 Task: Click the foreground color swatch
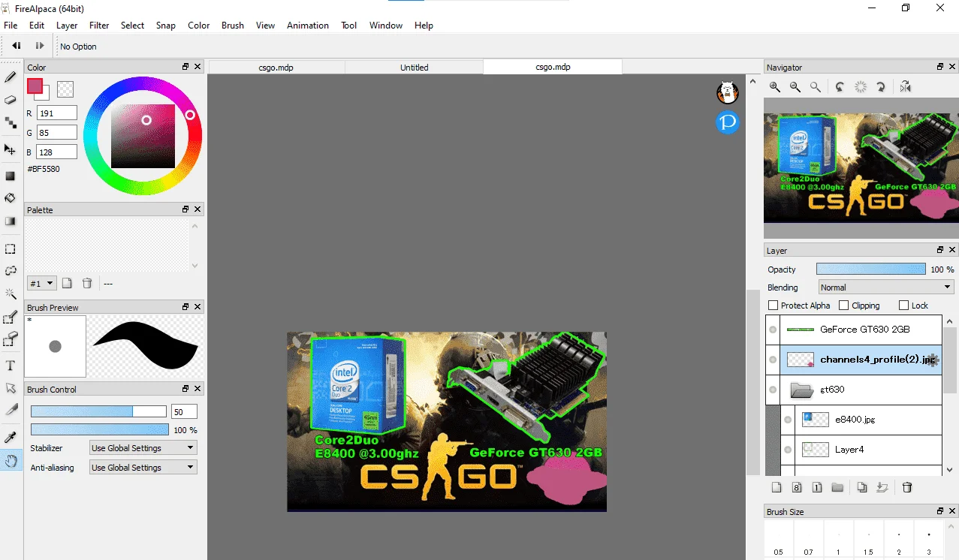coord(35,86)
